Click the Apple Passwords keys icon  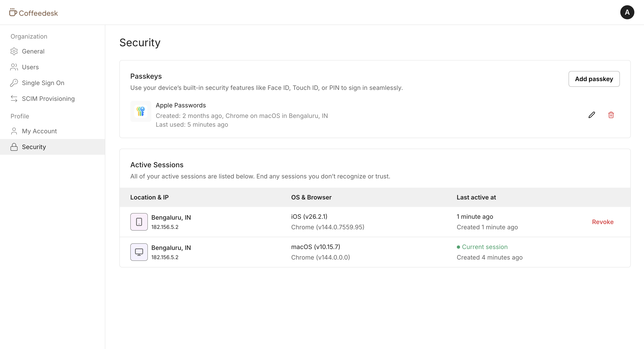point(141,111)
